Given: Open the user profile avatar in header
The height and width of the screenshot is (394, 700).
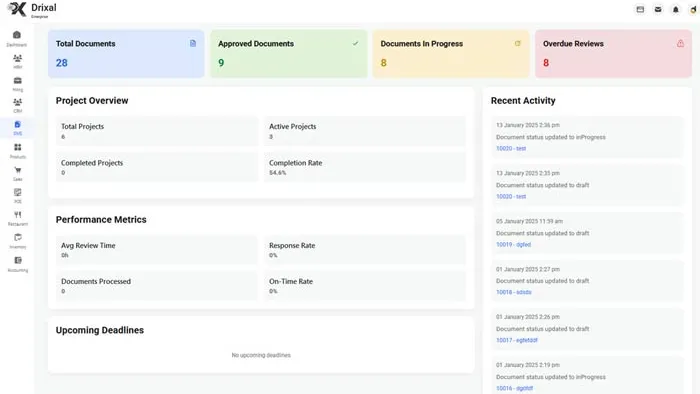Looking at the screenshot, I should 693,9.
